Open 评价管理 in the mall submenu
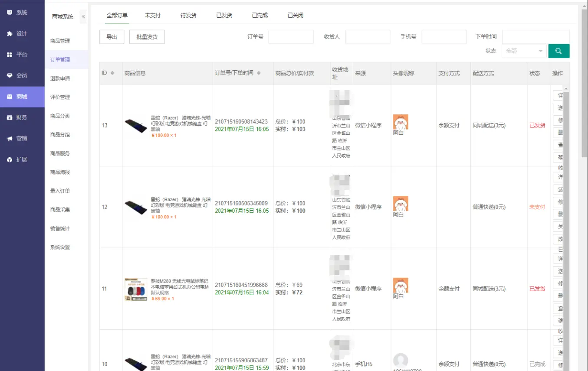This screenshot has height=371, width=588. 60,97
